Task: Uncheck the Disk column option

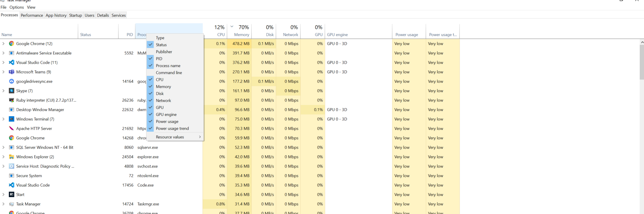Action: (x=175, y=93)
